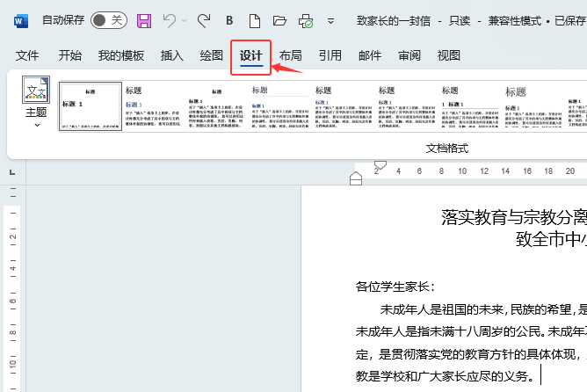Open the 主题 themes dropdown
Image resolution: width=587 pixels, height=392 pixels.
36,102
